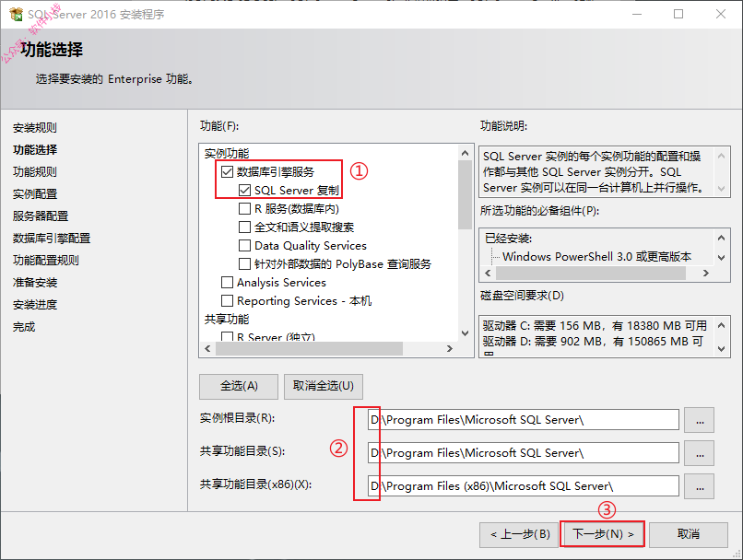Screen dimensions: 743x560
Task: Click the 磁盘空间要求 box scroll up arrow
Action: (x=721, y=325)
